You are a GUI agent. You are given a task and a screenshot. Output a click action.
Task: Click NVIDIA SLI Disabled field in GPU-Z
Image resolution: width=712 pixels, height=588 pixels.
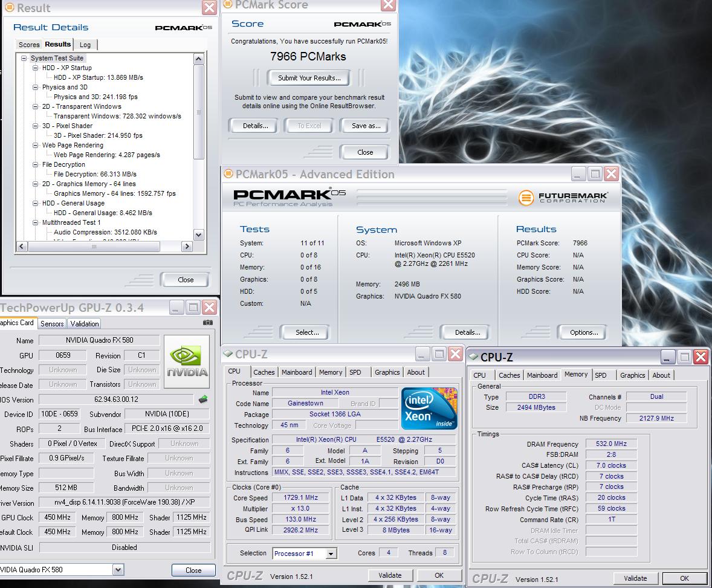click(x=125, y=548)
